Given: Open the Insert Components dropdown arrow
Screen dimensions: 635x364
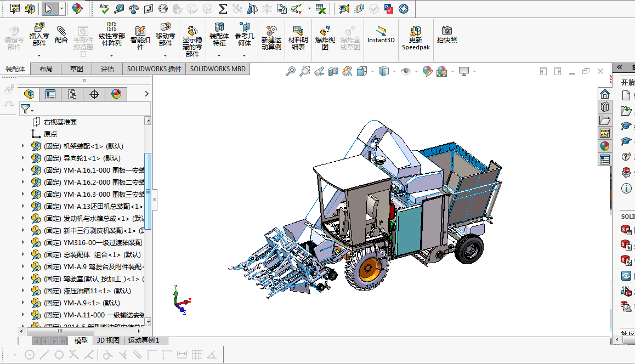Looking at the screenshot, I should (39, 55).
